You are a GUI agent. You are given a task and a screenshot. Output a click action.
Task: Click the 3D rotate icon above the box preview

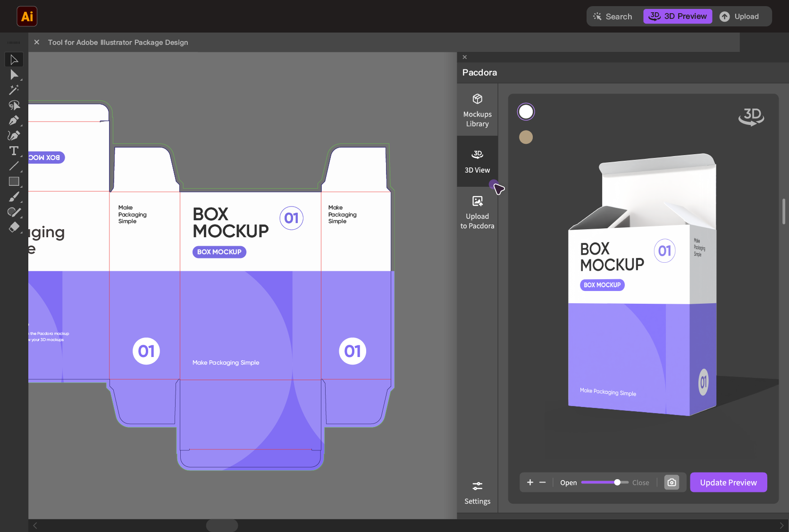[x=751, y=117]
